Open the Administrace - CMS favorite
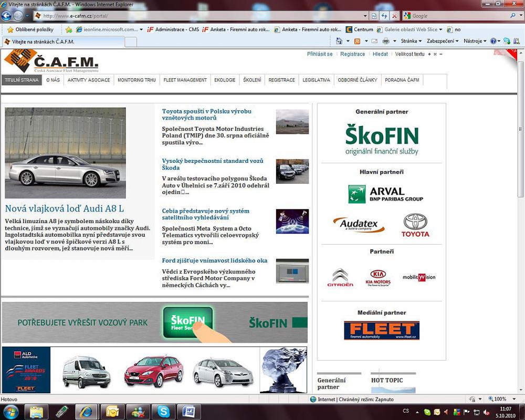The width and height of the screenshot is (525, 420). 173,29
